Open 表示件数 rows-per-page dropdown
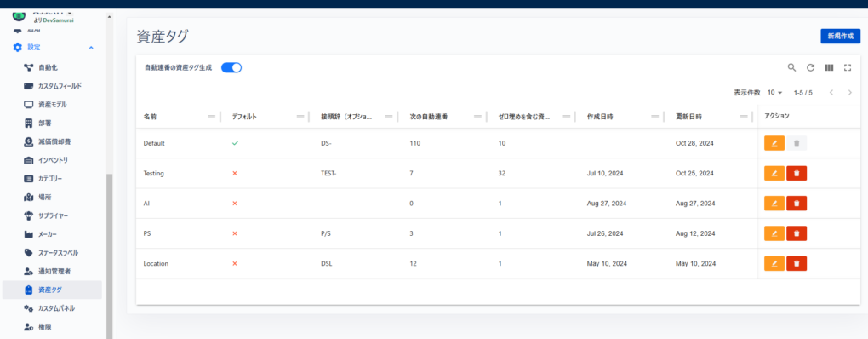 [x=775, y=93]
